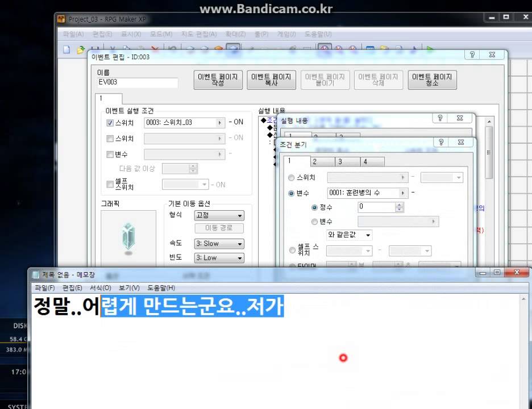Restore down the Notepad window
The width and height of the screenshot is (532, 409).
pos(497,273)
